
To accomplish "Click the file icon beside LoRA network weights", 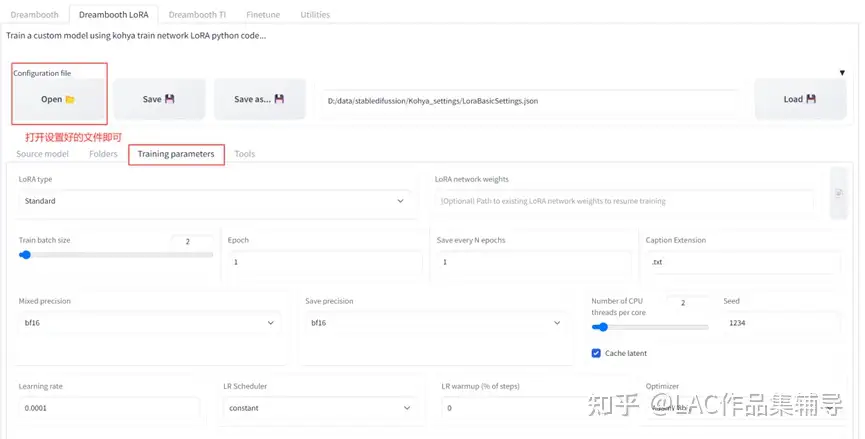I will tap(839, 193).
